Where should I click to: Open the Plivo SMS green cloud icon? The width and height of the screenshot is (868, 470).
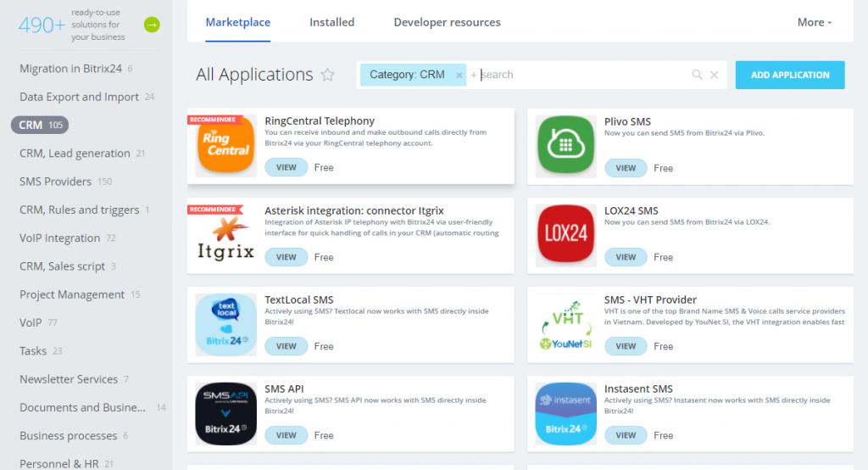(565, 146)
